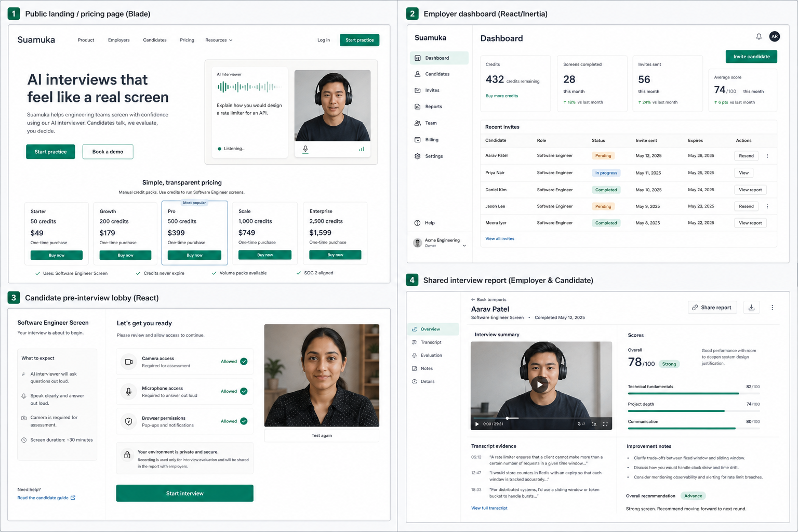Open the AR user avatar menu
The width and height of the screenshot is (798, 532).
pos(775,36)
